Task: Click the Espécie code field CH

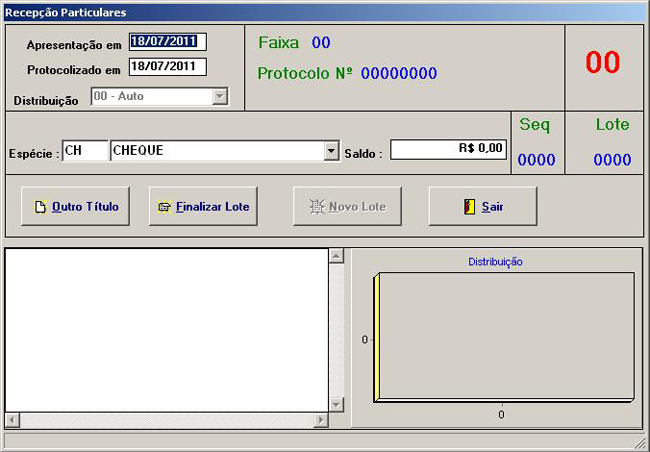Action: point(85,151)
